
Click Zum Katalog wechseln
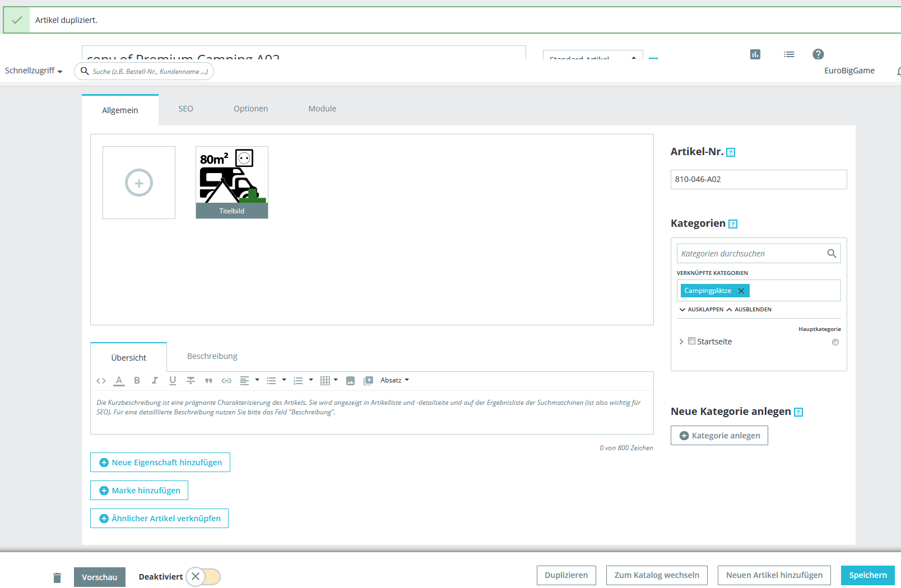pyautogui.click(x=657, y=575)
